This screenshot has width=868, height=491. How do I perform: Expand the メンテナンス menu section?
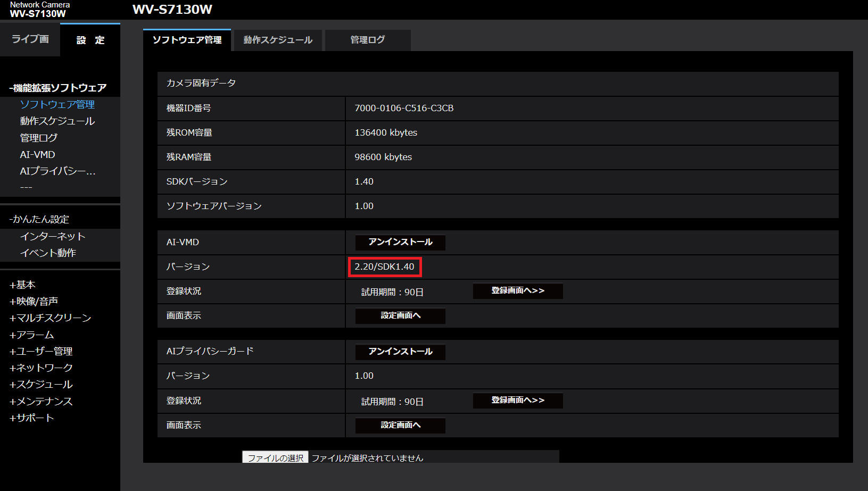(41, 402)
